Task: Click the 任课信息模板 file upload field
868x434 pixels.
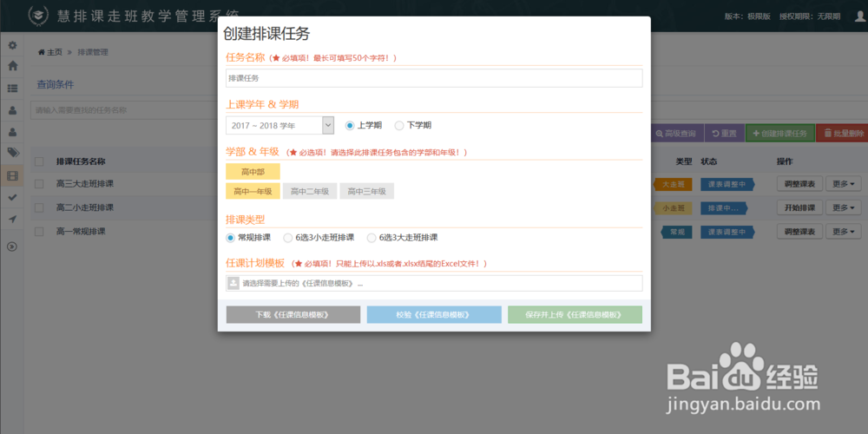Action: [x=434, y=283]
